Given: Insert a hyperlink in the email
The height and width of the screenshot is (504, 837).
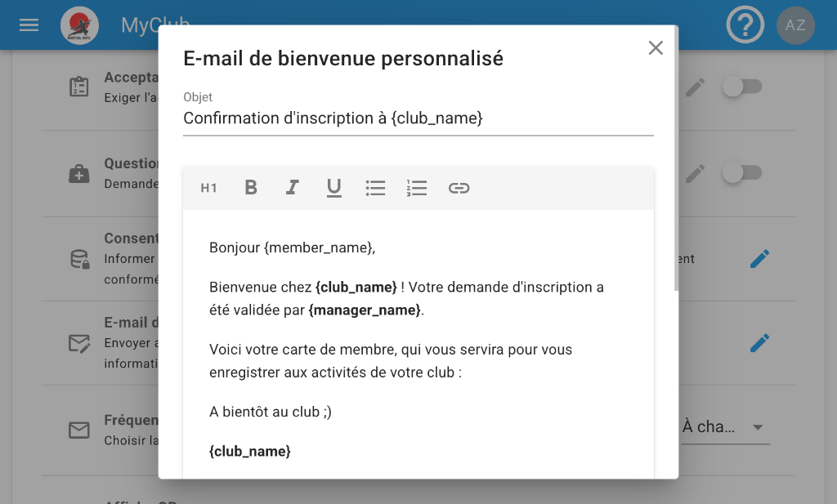Looking at the screenshot, I should tap(459, 188).
